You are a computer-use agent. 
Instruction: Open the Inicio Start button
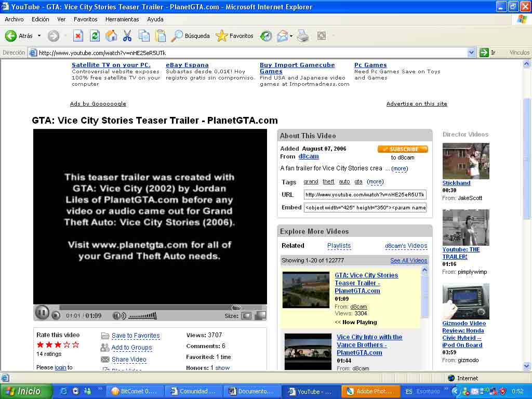pyautogui.click(x=25, y=391)
